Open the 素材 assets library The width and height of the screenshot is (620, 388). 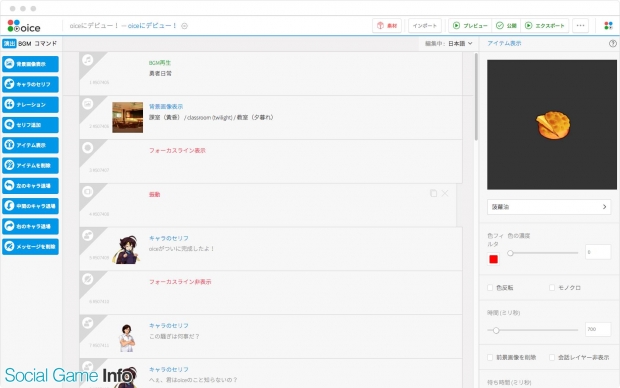coord(387,26)
